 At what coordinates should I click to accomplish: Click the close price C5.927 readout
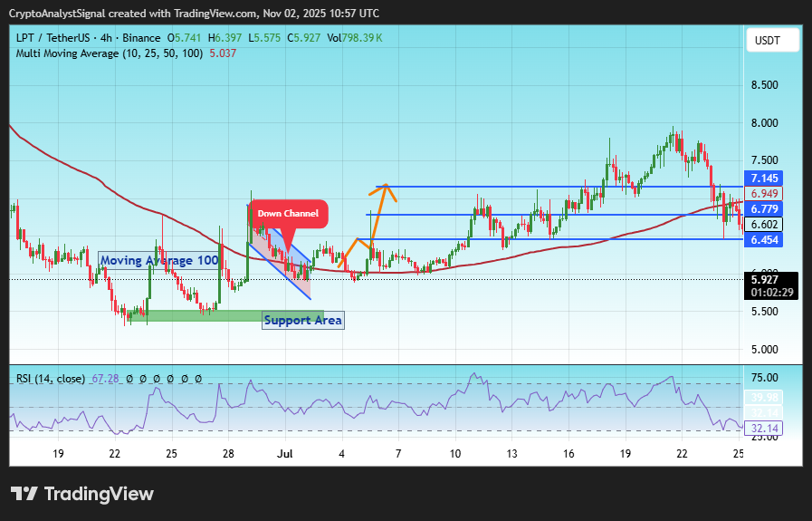[x=304, y=38]
